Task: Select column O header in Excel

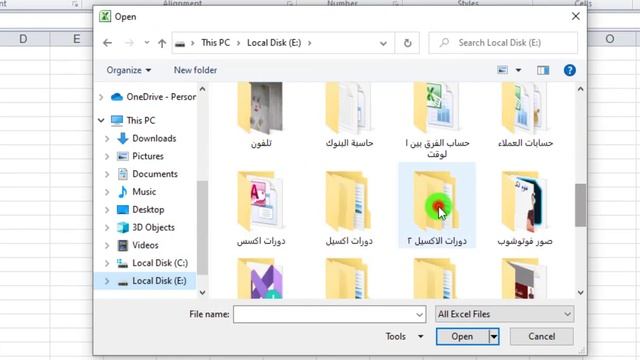Action: [610, 39]
